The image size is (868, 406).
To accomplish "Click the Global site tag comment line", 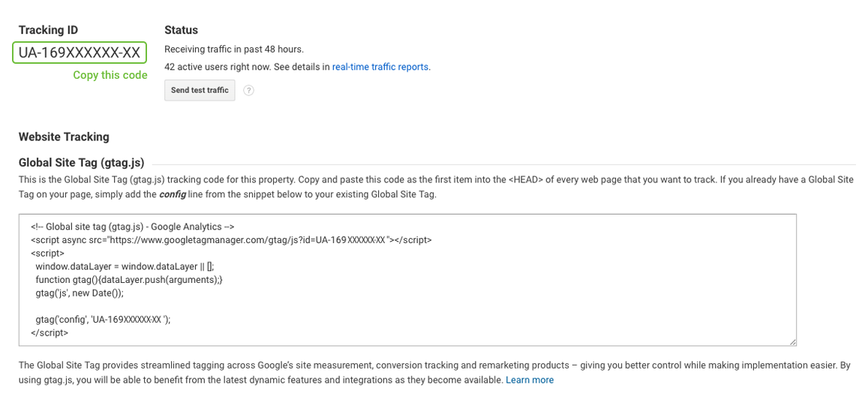I will 133,227.
